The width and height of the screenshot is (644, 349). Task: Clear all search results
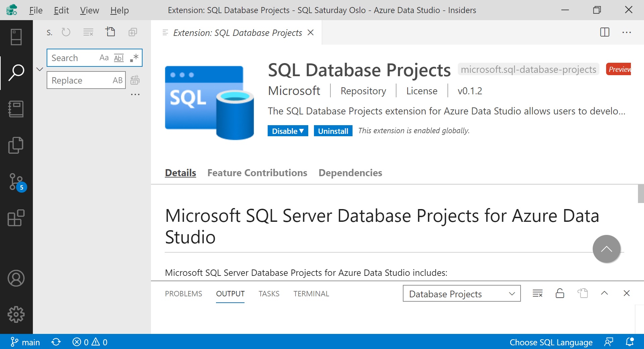[x=88, y=32]
